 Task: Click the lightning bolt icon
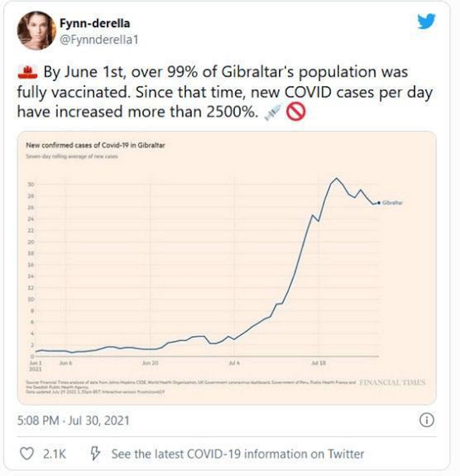pyautogui.click(x=95, y=453)
